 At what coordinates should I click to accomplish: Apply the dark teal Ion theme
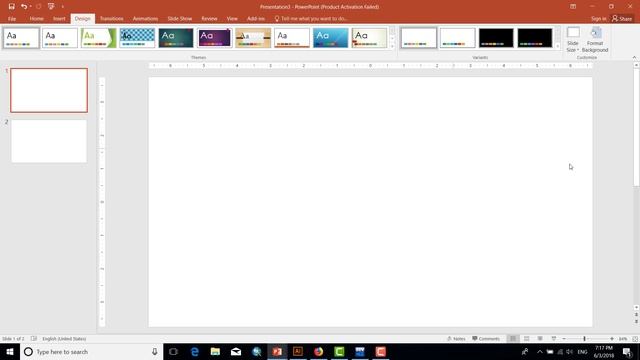tap(176, 38)
